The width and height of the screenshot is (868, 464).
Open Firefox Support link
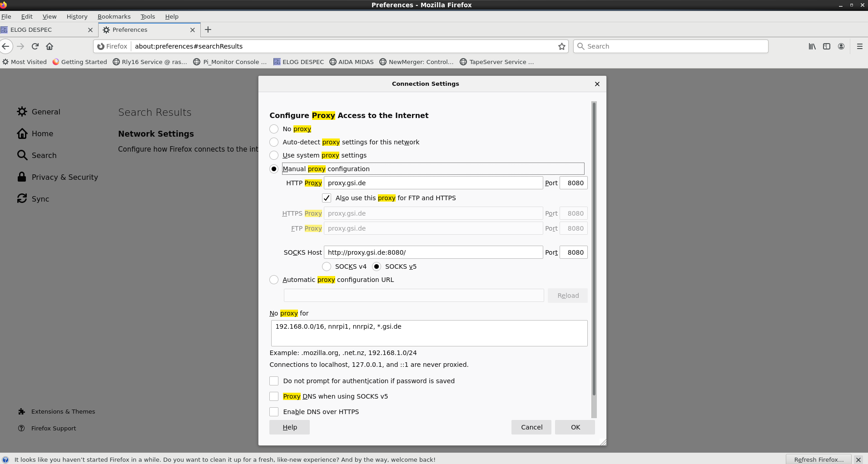pos(47,429)
